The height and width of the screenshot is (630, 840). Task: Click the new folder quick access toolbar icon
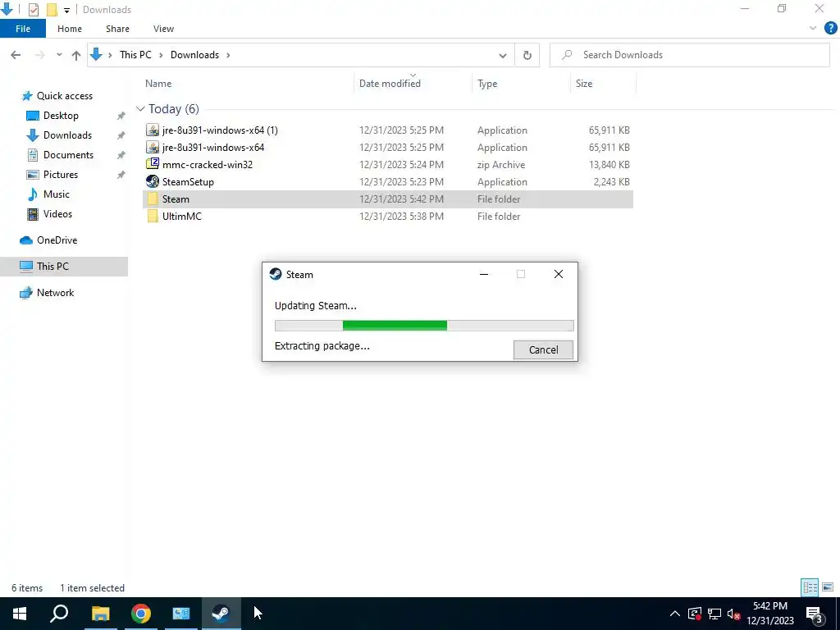tap(52, 10)
